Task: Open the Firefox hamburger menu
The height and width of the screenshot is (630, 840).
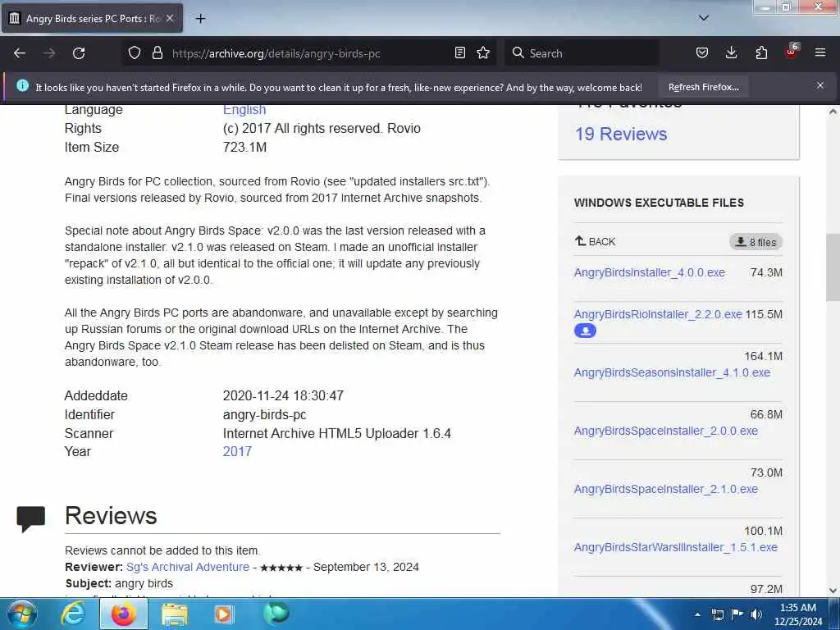Action: tap(820, 53)
